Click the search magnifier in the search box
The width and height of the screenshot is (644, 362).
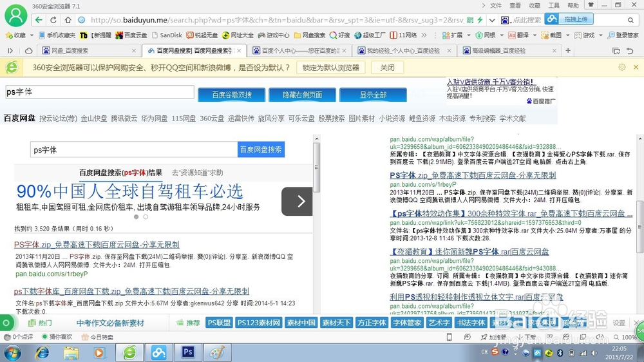pos(630,20)
